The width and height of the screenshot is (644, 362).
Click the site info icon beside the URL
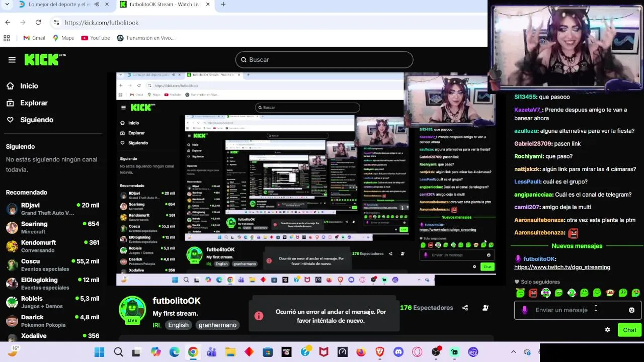click(x=56, y=23)
